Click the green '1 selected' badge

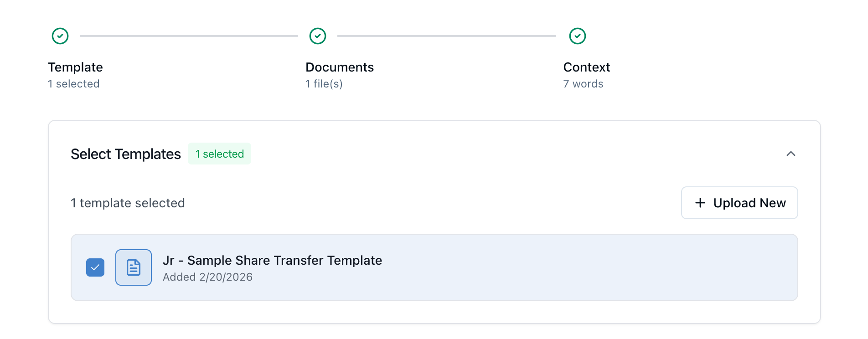219,154
